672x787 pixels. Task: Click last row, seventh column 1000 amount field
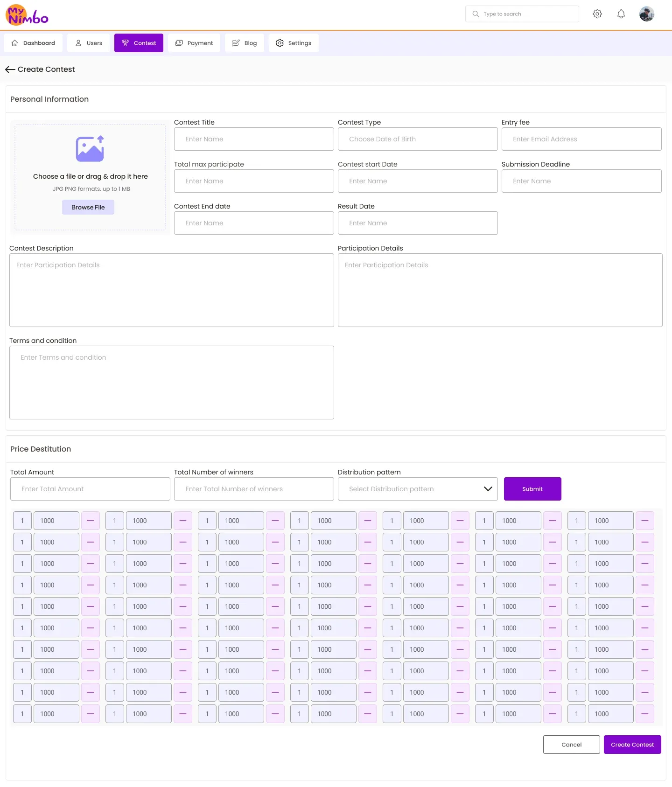[x=611, y=714]
